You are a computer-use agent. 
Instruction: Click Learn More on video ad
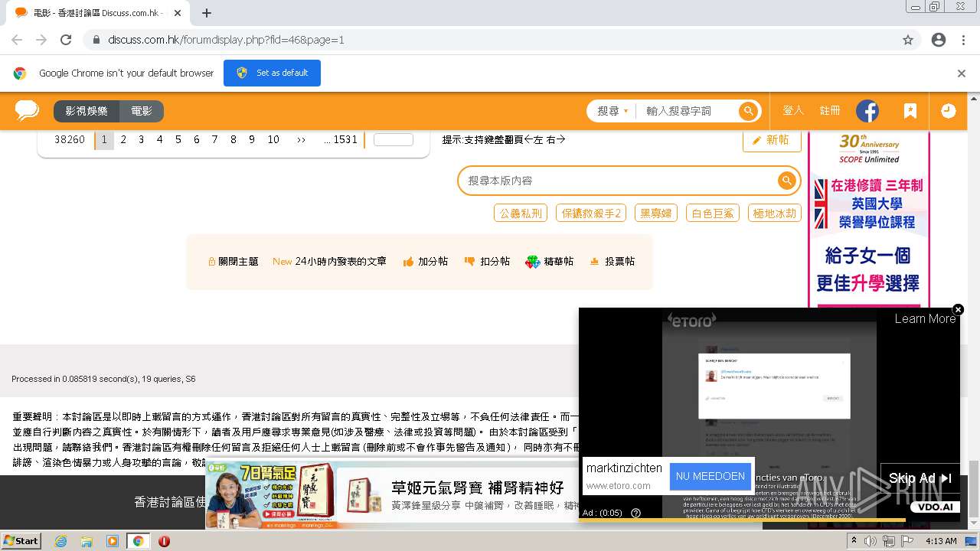click(925, 319)
